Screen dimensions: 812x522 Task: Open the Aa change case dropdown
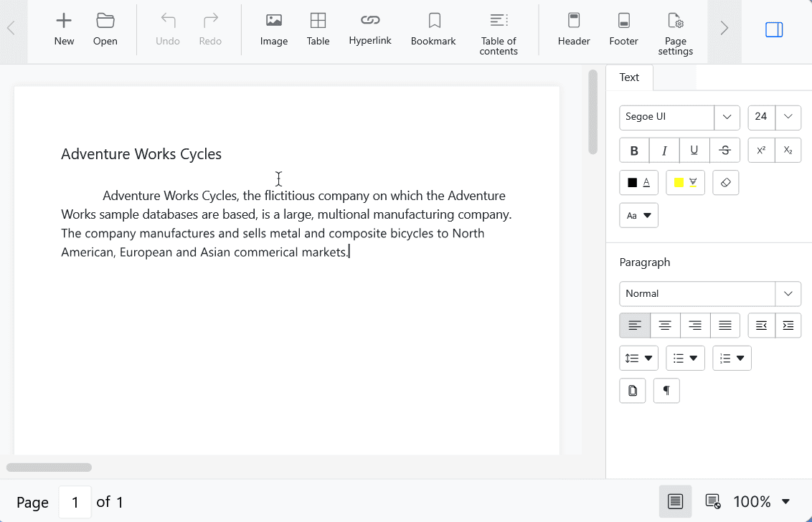[639, 215]
